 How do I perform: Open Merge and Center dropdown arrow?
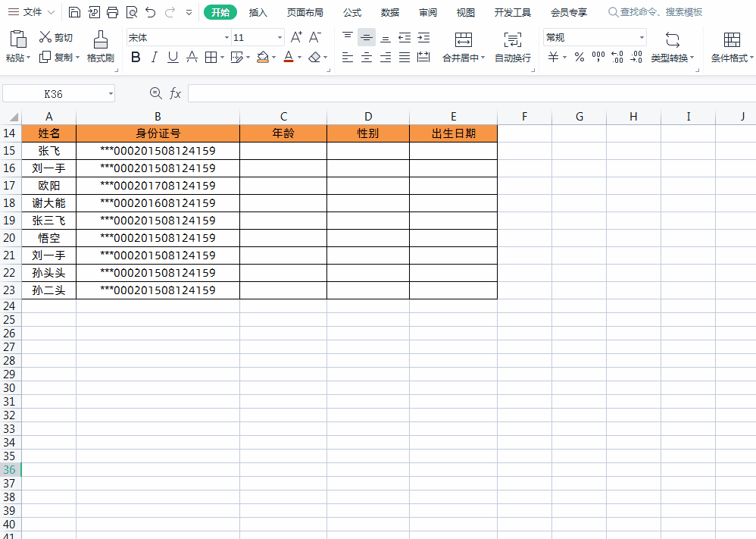(x=483, y=58)
